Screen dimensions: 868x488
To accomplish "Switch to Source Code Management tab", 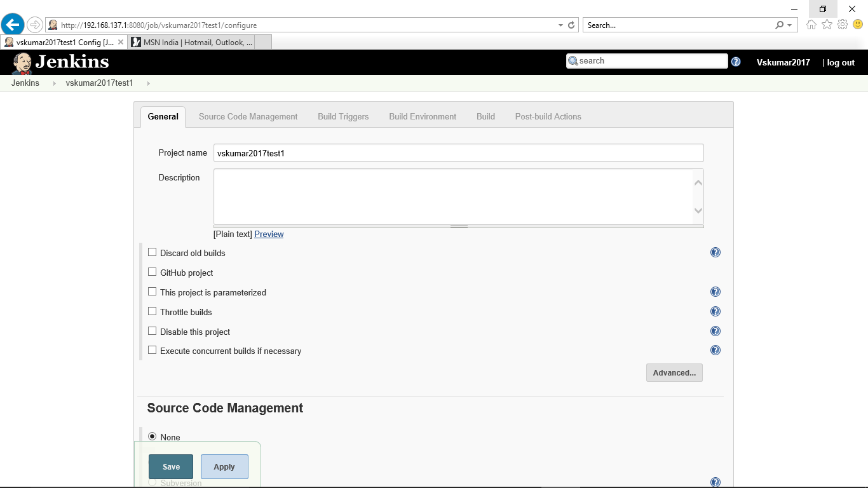I will tap(248, 117).
